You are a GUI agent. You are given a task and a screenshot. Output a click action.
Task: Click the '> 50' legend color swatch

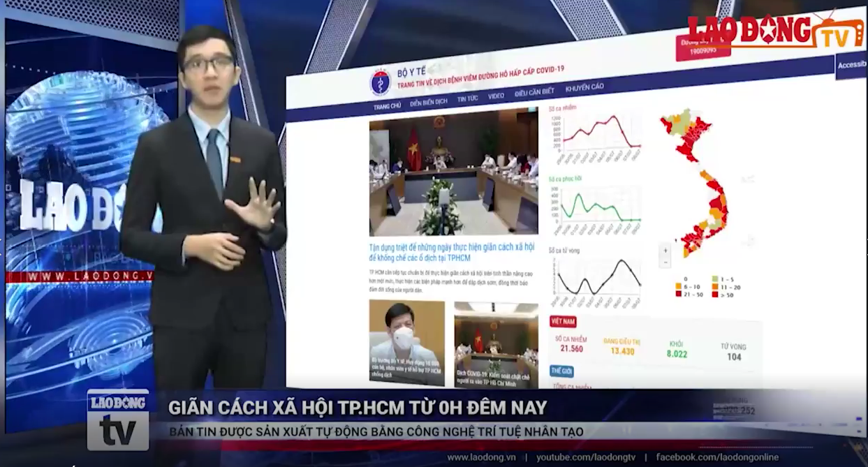tap(715, 294)
